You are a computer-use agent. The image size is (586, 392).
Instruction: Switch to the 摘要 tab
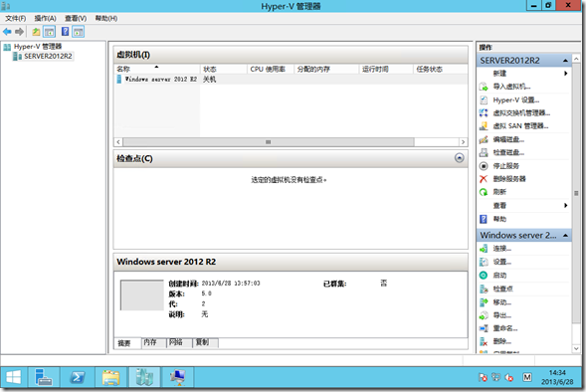coord(124,343)
